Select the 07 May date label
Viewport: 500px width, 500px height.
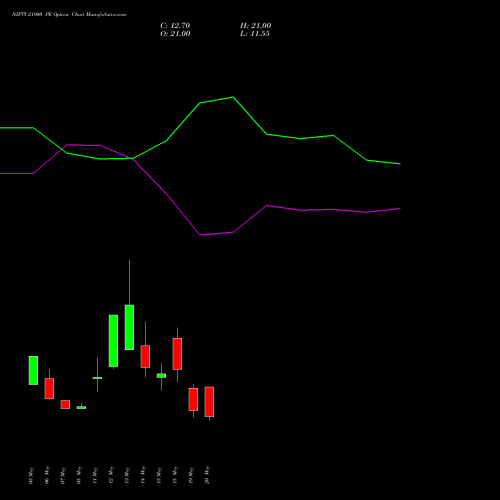pyautogui.click(x=63, y=476)
